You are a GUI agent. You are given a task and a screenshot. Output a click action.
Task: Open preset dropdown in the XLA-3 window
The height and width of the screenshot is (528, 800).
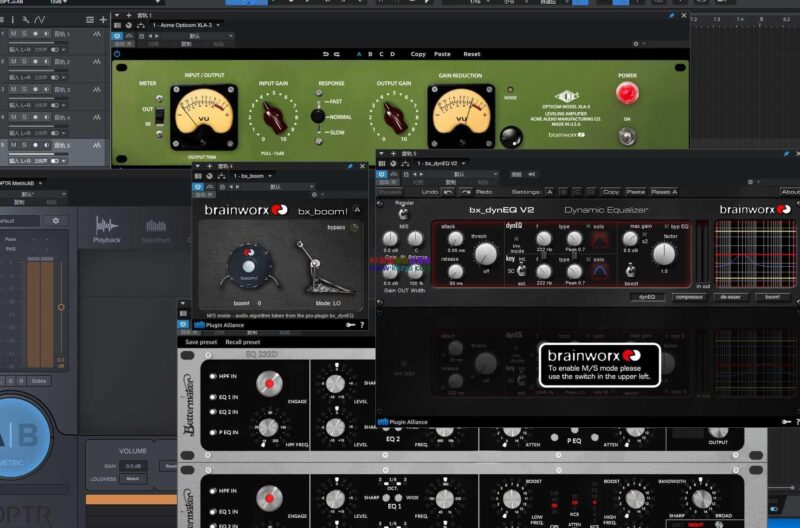coord(196,36)
